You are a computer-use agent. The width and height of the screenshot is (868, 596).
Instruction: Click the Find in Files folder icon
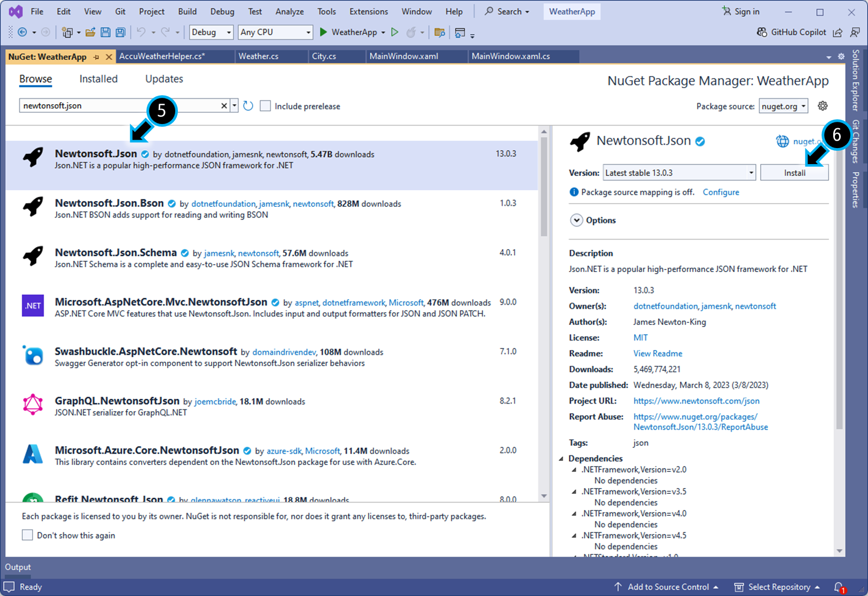point(440,33)
